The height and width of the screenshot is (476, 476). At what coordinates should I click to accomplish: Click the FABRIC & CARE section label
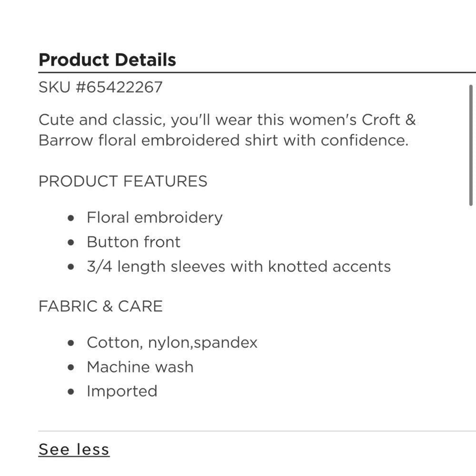pos(101,306)
